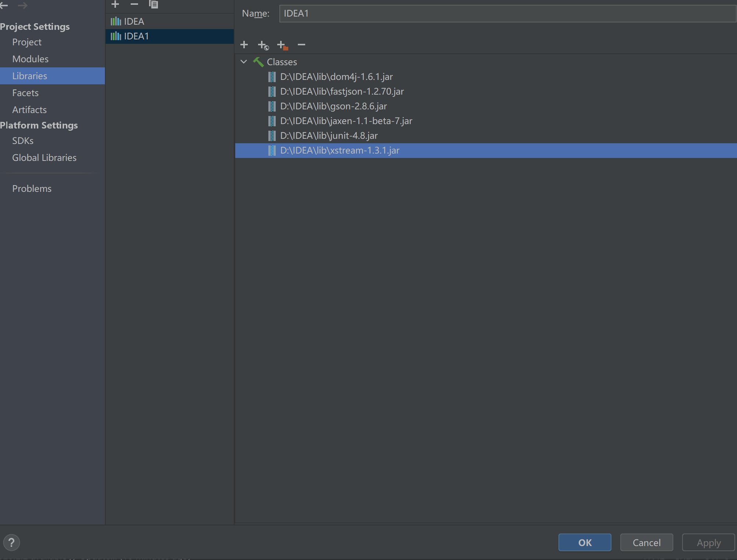Specify documentation URL with globe plus icon
The height and width of the screenshot is (560, 737).
tap(263, 45)
